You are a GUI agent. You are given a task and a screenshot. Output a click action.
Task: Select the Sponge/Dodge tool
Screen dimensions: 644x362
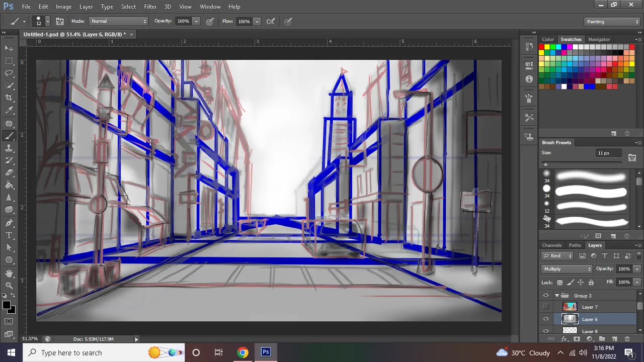9,210
